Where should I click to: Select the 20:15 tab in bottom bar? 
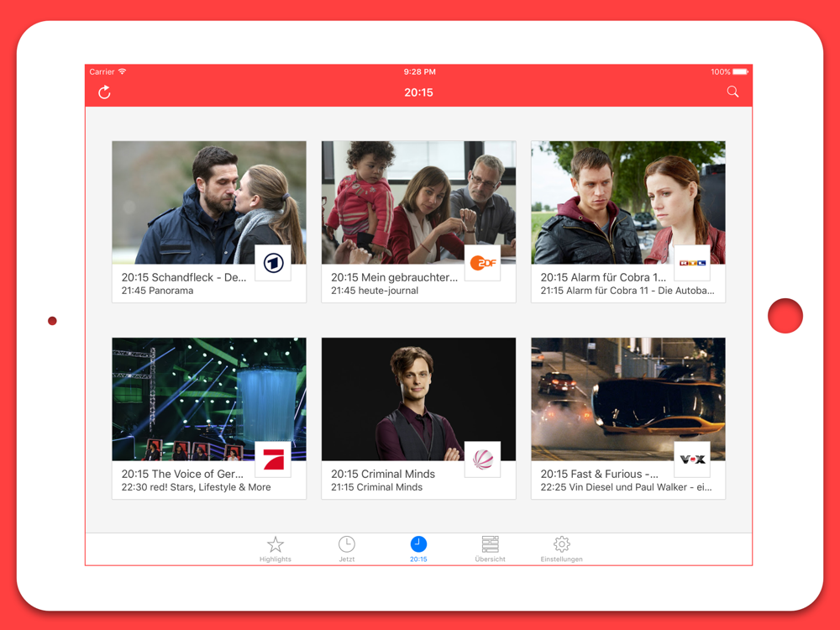tap(418, 549)
